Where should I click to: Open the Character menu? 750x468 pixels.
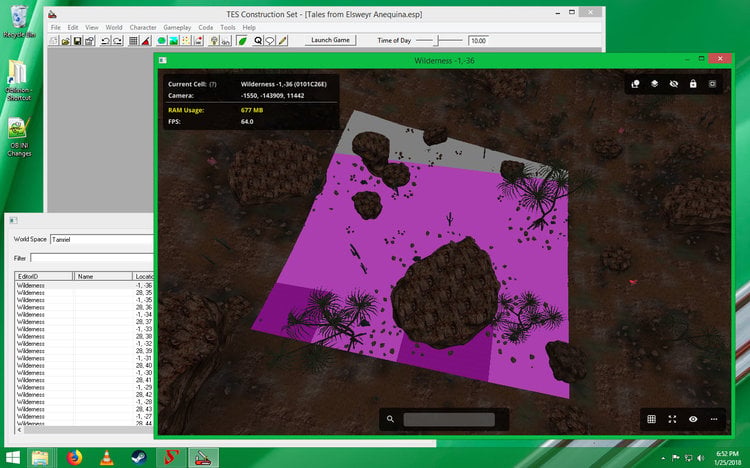(143, 28)
